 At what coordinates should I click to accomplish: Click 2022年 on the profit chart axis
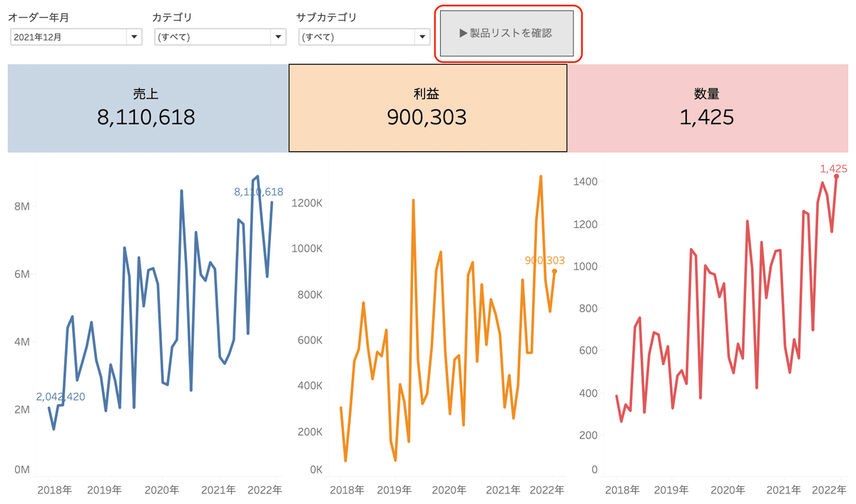point(548,490)
